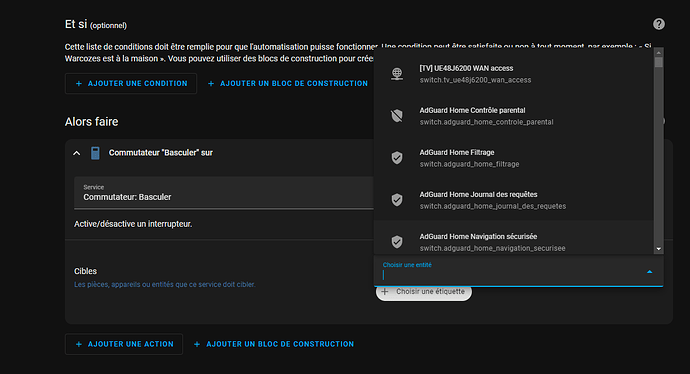This screenshot has width=690, height=374.
Task: Click the Cibles label text
Action: [85, 271]
